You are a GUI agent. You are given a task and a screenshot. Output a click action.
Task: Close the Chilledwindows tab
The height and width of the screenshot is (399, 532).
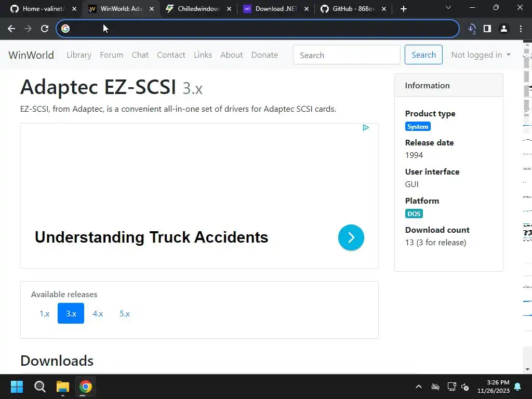coord(229,9)
